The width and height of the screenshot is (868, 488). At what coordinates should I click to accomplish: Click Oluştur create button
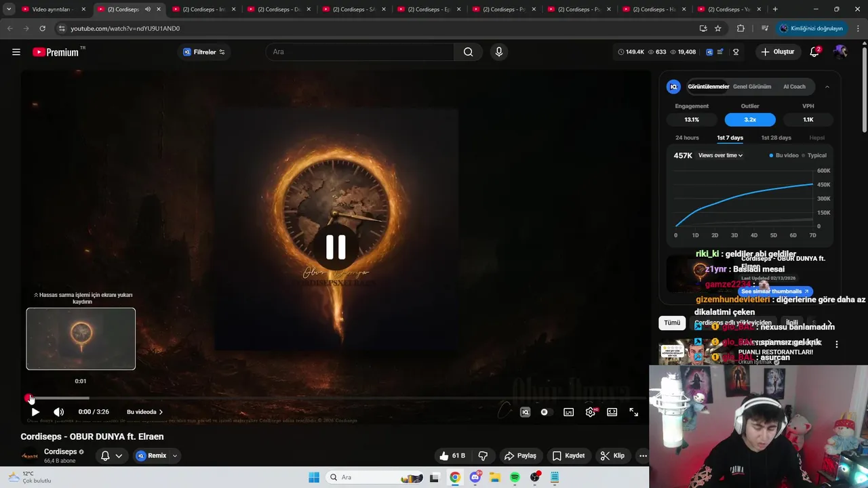click(777, 52)
